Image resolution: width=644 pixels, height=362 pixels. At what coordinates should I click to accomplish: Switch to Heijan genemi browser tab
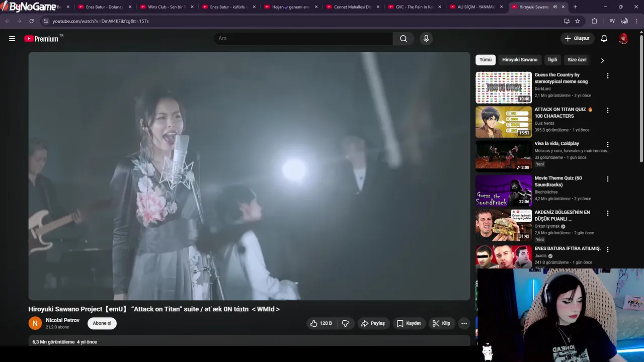[x=291, y=7]
